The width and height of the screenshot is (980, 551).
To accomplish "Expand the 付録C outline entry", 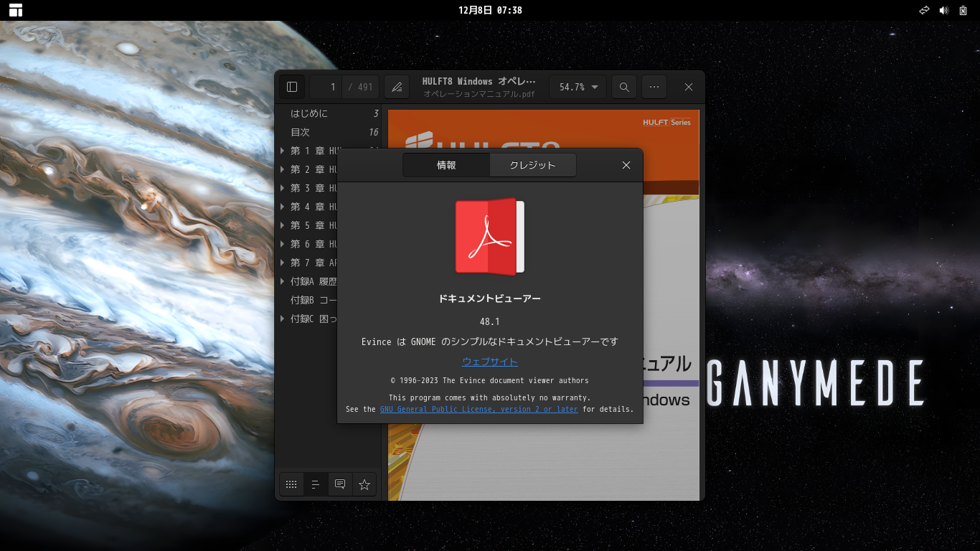I will click(x=283, y=319).
